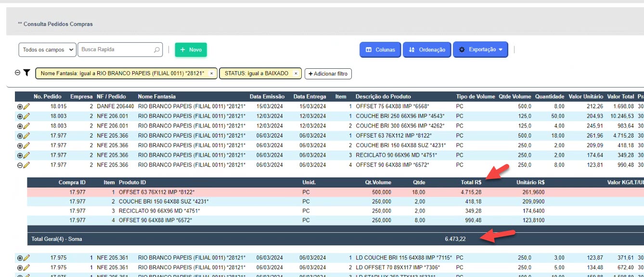Open the Todos os campos dropdown
Viewport: 644px width, 277px height.
(48, 50)
